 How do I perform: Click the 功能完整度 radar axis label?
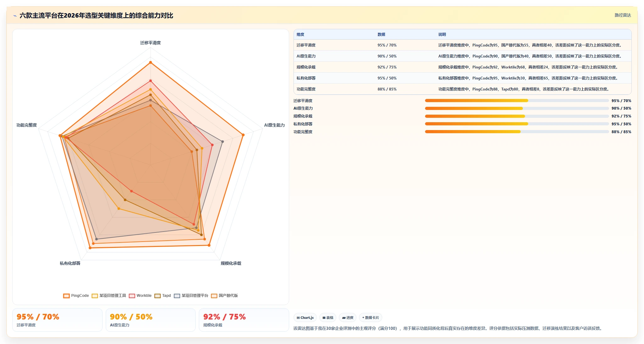26,125
